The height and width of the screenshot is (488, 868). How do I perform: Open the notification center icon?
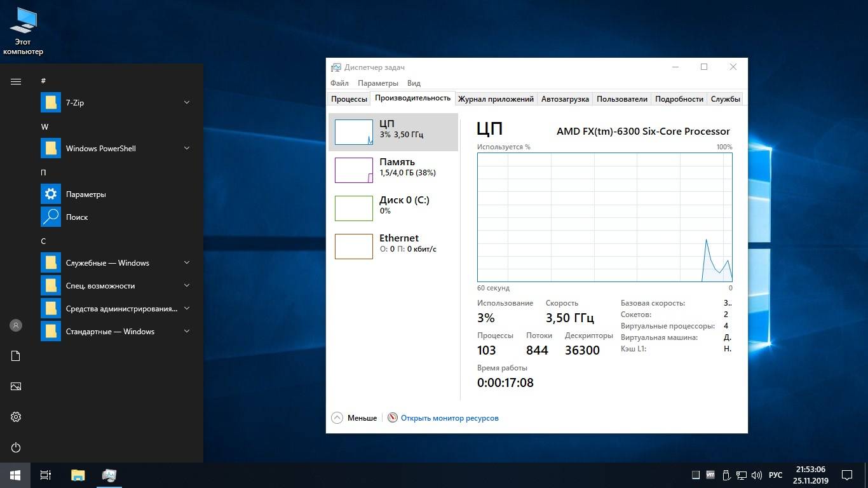tap(847, 475)
